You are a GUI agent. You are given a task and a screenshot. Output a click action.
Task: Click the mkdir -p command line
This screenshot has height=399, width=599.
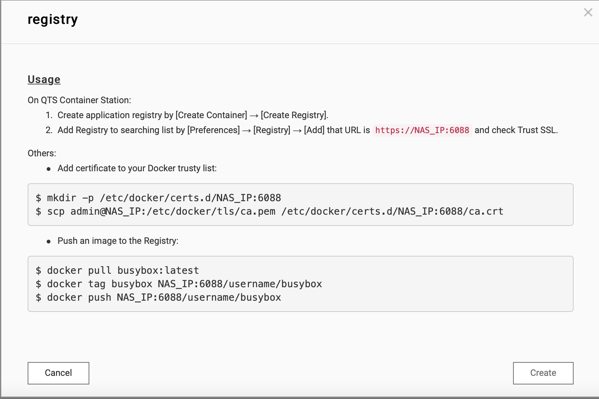(158, 198)
